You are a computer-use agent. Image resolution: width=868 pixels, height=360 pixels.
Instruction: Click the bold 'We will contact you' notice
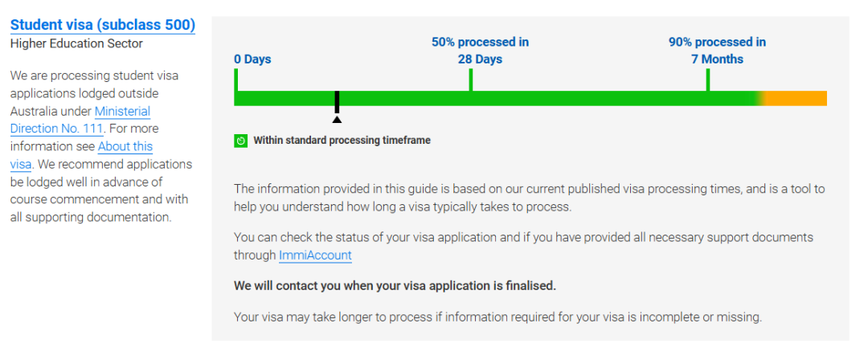pyautogui.click(x=395, y=286)
